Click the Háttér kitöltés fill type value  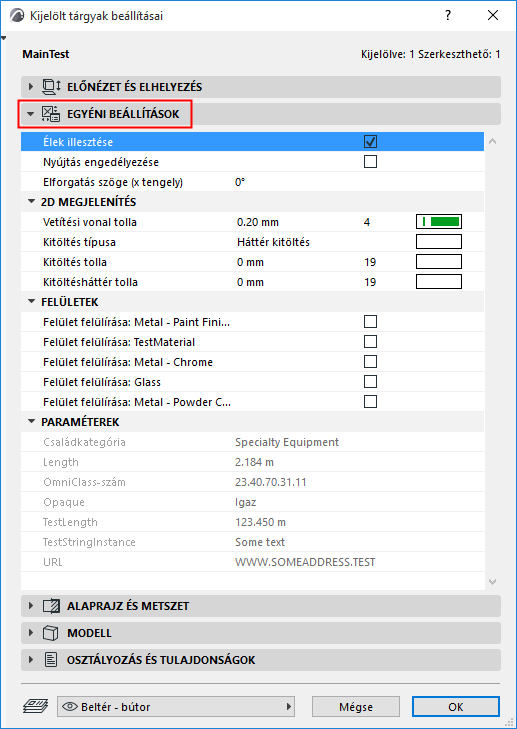273,242
